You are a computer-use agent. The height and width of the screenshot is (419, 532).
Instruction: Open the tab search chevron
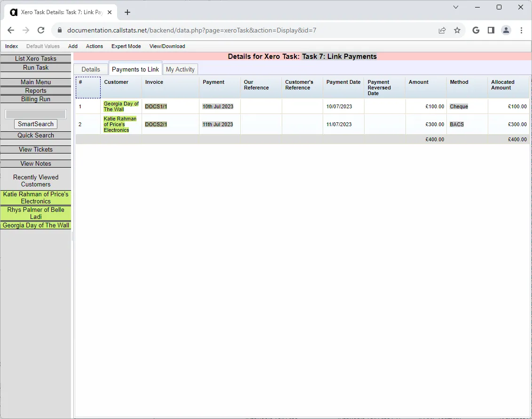click(x=456, y=7)
